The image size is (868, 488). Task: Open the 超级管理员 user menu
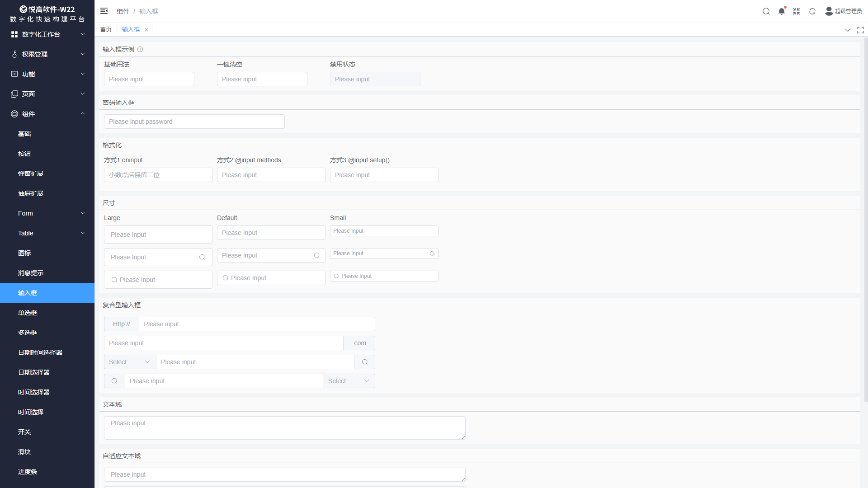(844, 11)
